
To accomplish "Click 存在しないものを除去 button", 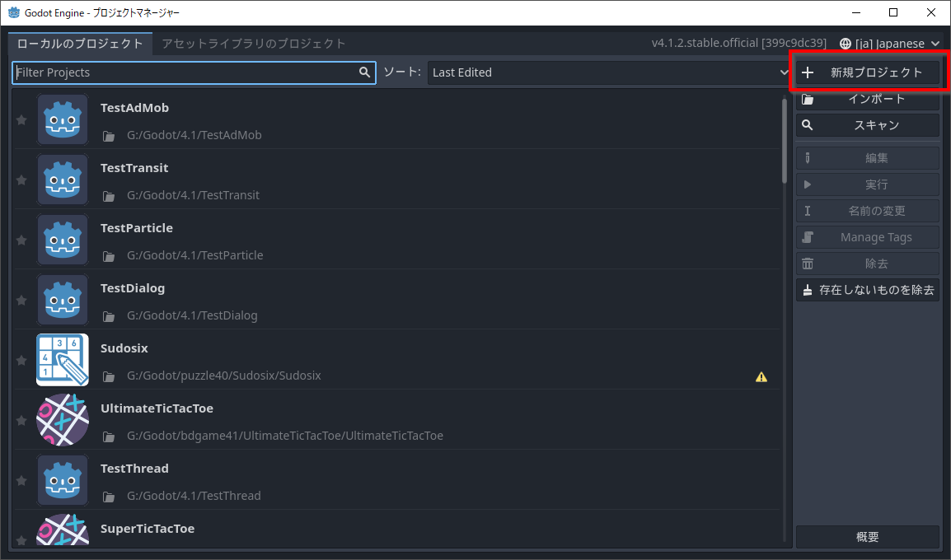I will point(868,291).
